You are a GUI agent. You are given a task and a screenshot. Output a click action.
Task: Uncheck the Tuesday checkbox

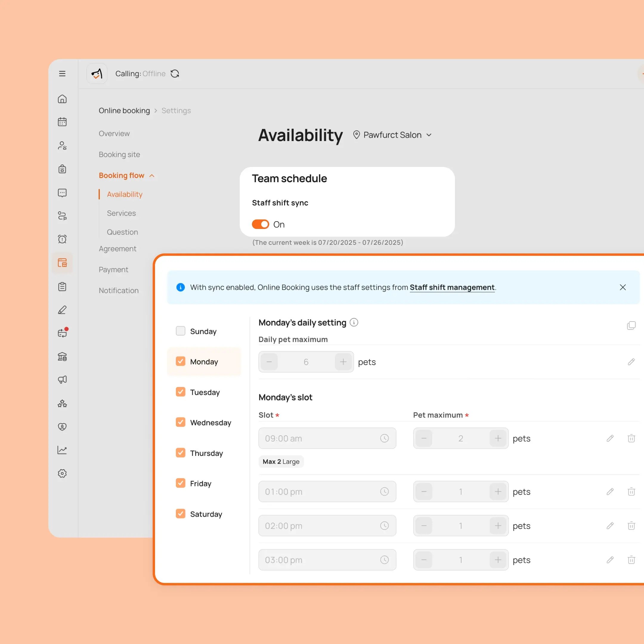pyautogui.click(x=180, y=392)
